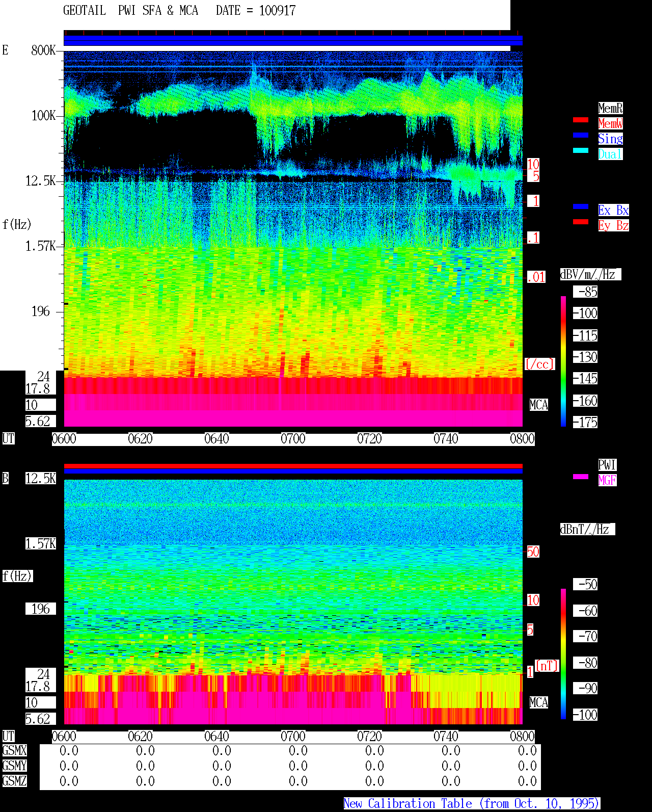Click the electric field vertical color scale bar

coord(563,361)
